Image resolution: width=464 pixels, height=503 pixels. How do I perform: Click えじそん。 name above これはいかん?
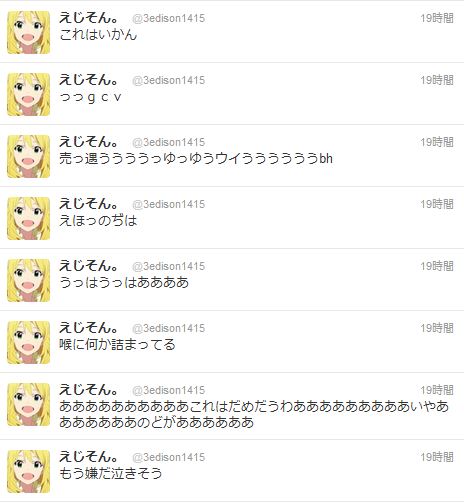[x=89, y=18]
